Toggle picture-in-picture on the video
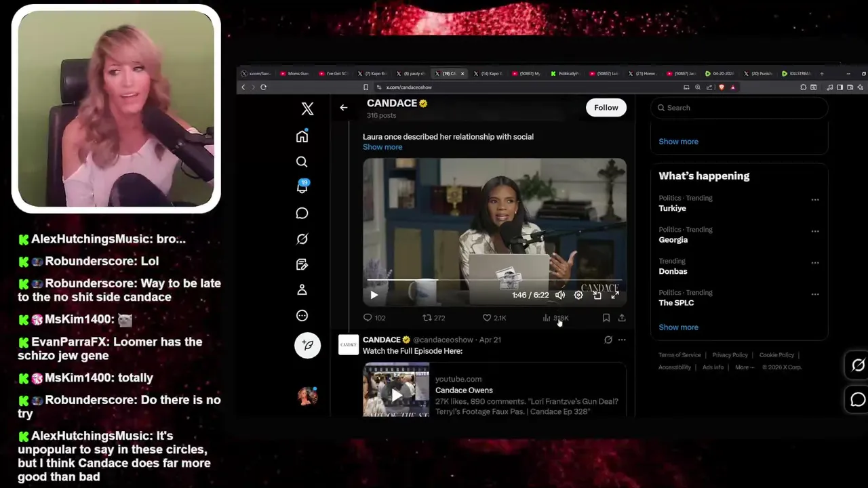Viewport: 868px width, 488px height. 597,295
